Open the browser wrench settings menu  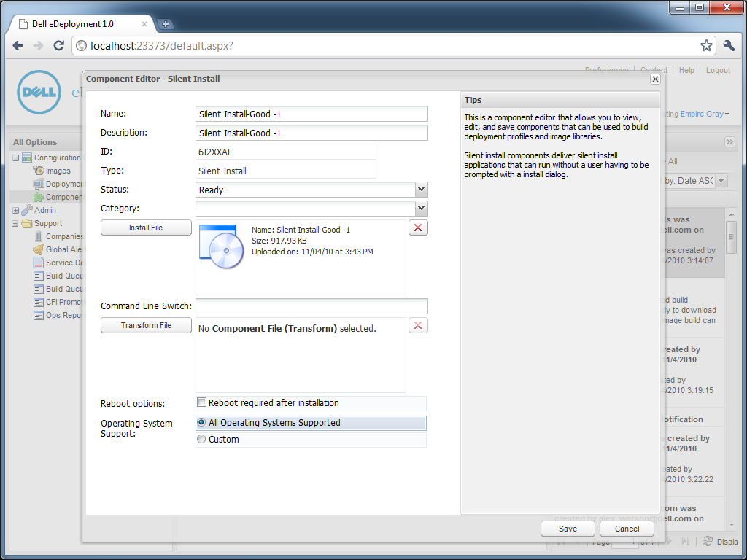coord(729,46)
